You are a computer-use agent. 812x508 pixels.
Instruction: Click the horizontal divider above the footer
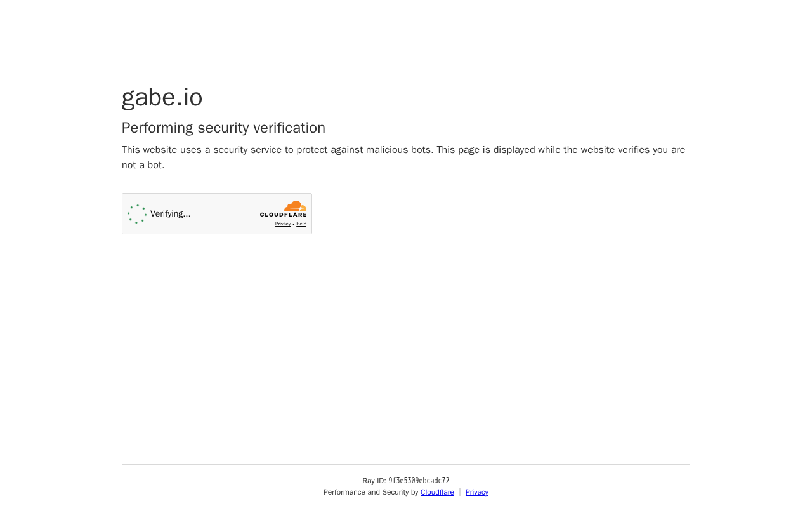coord(406,464)
